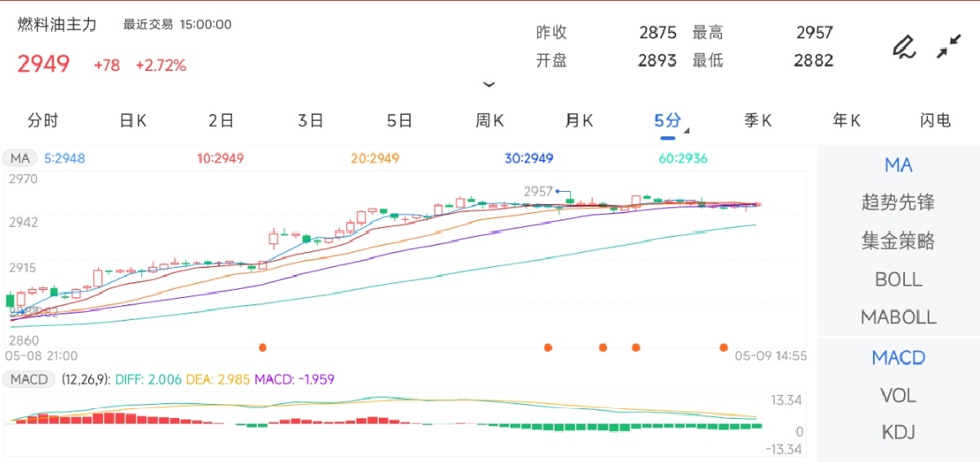Screen dimensions: 980x462
Task: Click the 最低 value 2882
Action: (x=814, y=60)
